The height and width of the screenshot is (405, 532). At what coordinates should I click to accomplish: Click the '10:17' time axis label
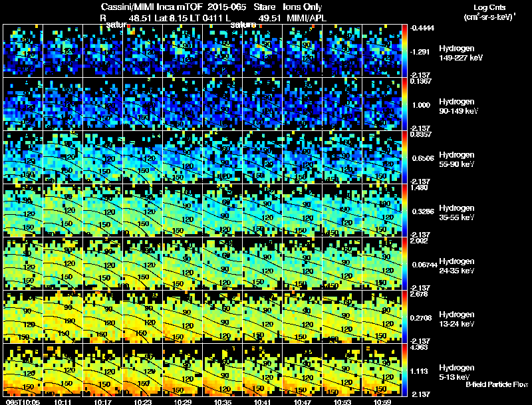tap(103, 402)
